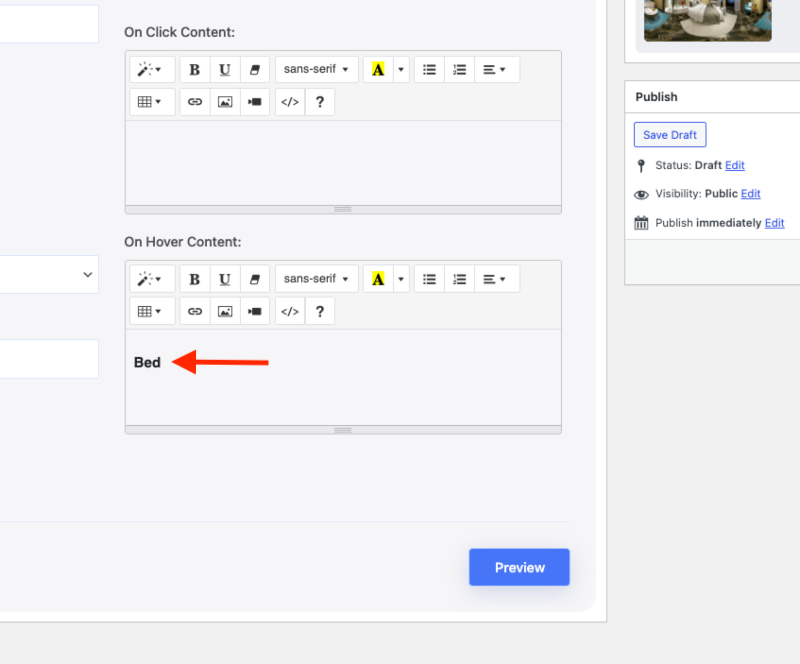
Task: Click the status pin icon
Action: [x=641, y=166]
